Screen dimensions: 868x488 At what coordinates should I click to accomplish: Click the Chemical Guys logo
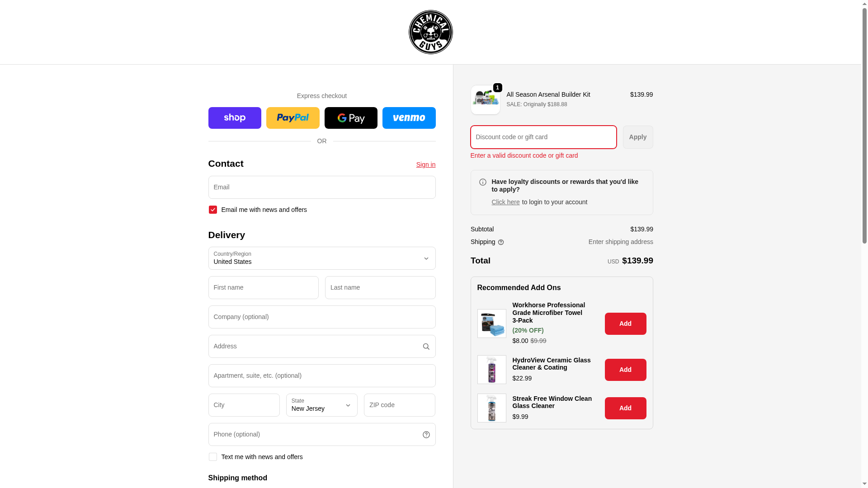click(430, 32)
